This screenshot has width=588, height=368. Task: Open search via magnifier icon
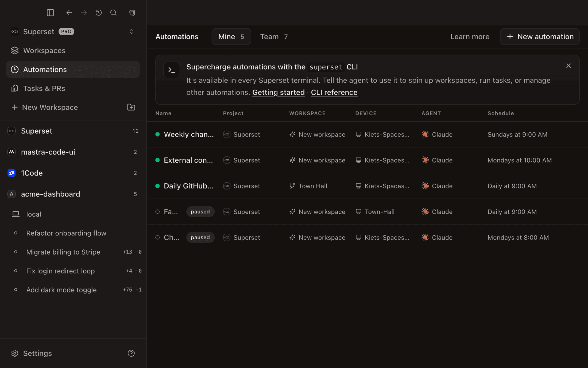[x=113, y=13]
